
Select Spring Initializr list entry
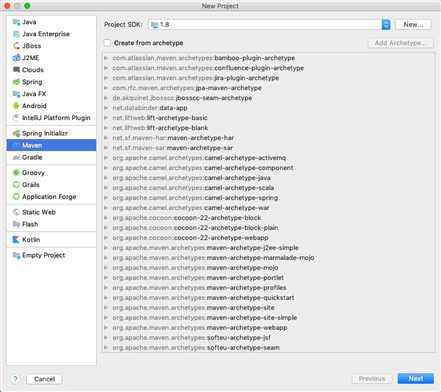[51, 133]
